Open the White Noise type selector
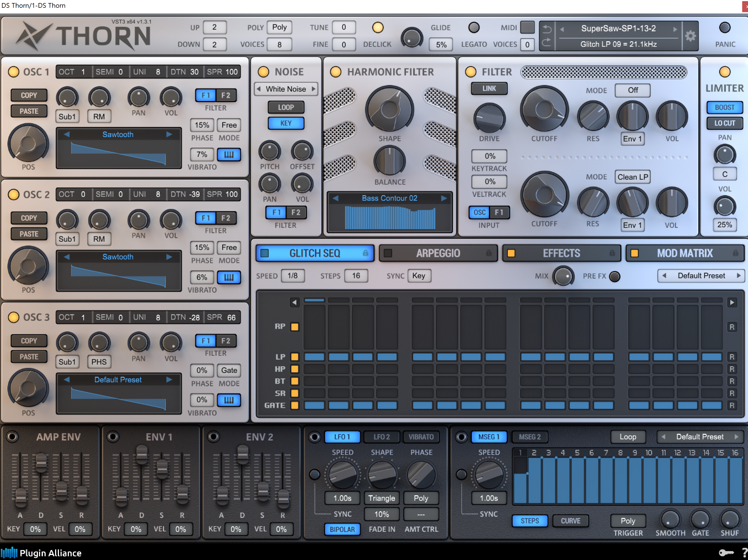This screenshot has width=748, height=560. pyautogui.click(x=286, y=89)
